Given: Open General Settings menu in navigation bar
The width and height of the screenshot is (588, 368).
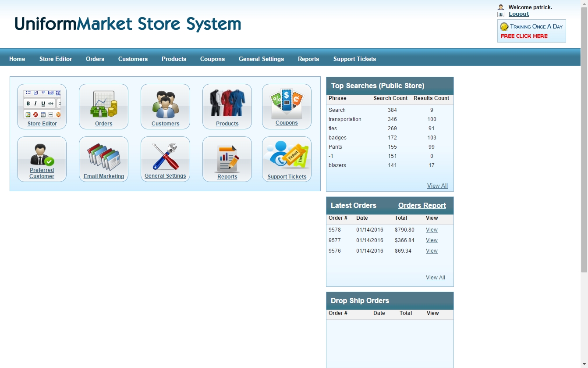Looking at the screenshot, I should click(261, 59).
